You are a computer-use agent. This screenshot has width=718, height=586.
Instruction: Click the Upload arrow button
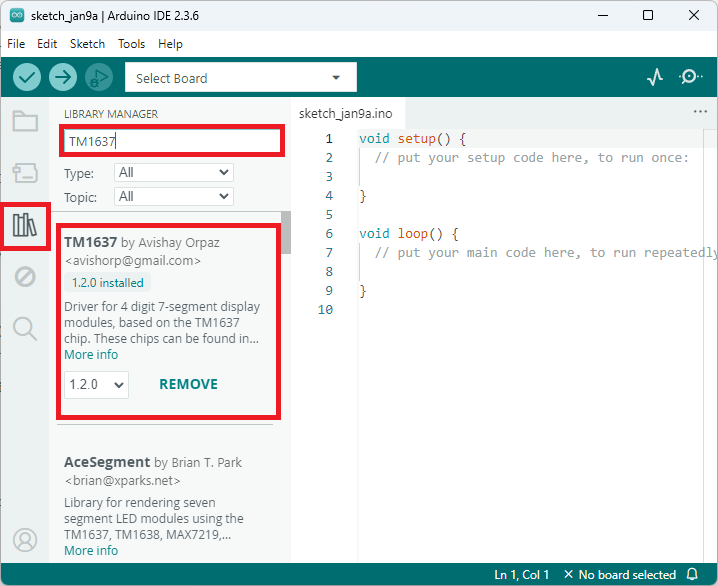pyautogui.click(x=63, y=77)
